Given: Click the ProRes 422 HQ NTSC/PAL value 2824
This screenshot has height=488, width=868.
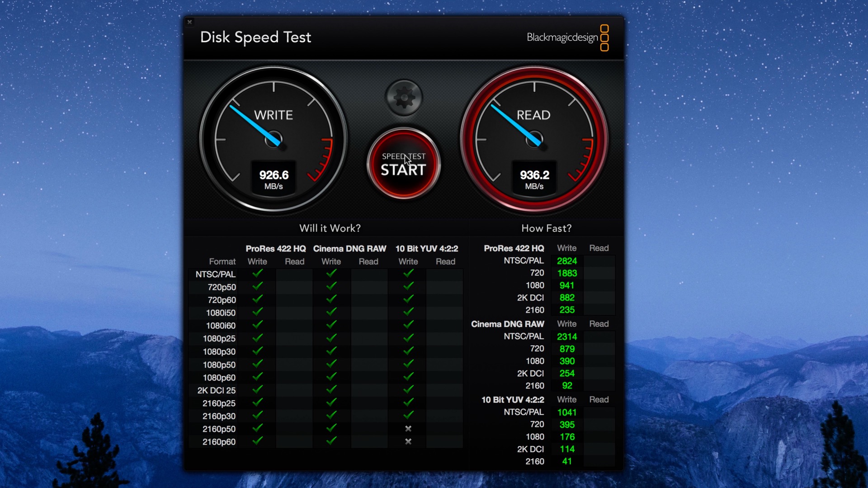Looking at the screenshot, I should coord(567,261).
